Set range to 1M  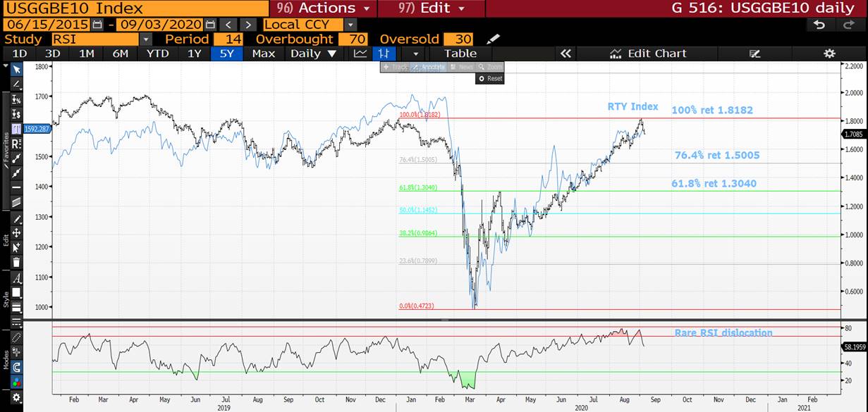[x=86, y=54]
